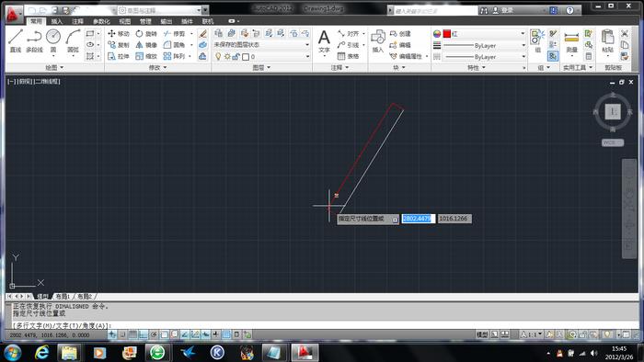Open the AutoCAD application menu logo button

[x=14, y=14]
